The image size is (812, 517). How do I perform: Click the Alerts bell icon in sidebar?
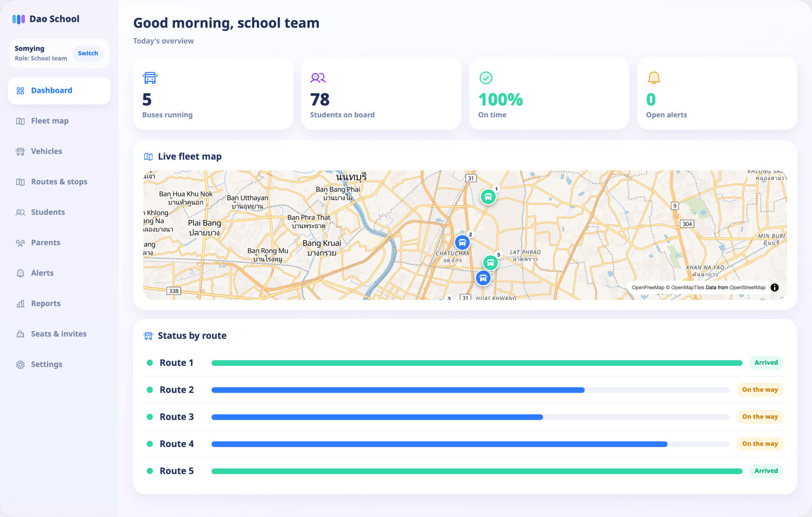(20, 273)
